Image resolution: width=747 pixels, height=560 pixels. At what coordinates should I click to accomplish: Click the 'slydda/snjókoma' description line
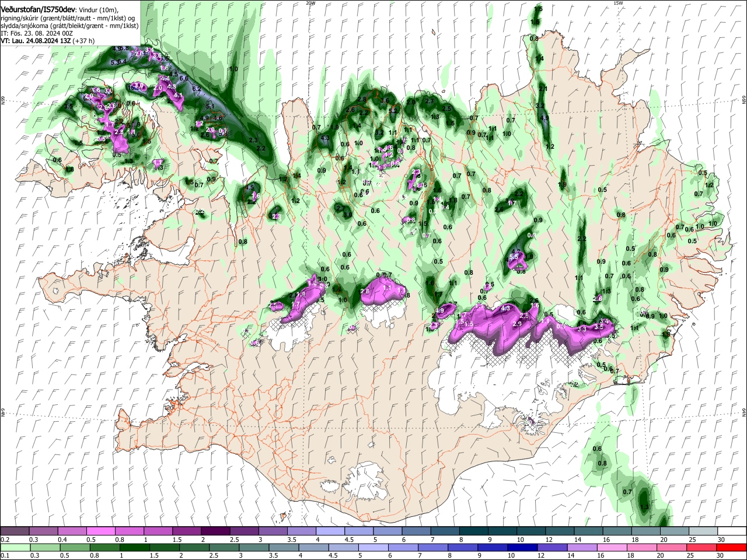point(69,26)
